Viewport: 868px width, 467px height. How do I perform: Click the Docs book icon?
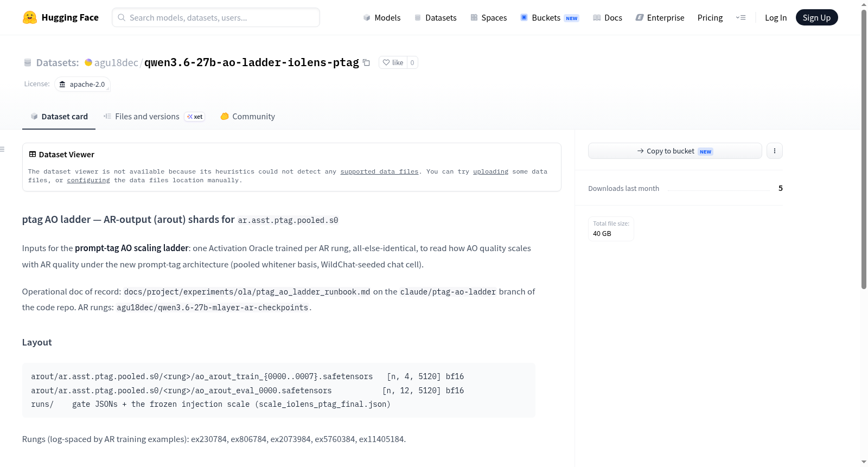tap(597, 17)
